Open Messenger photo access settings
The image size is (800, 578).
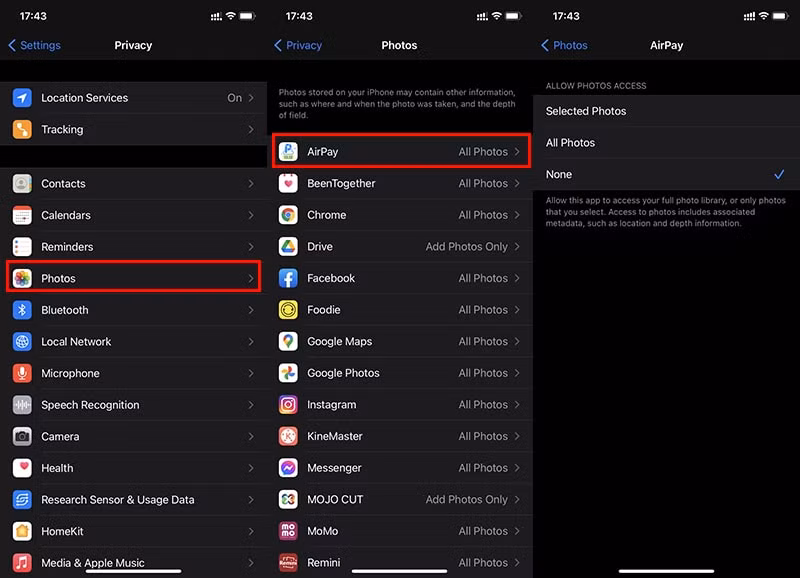(x=400, y=468)
